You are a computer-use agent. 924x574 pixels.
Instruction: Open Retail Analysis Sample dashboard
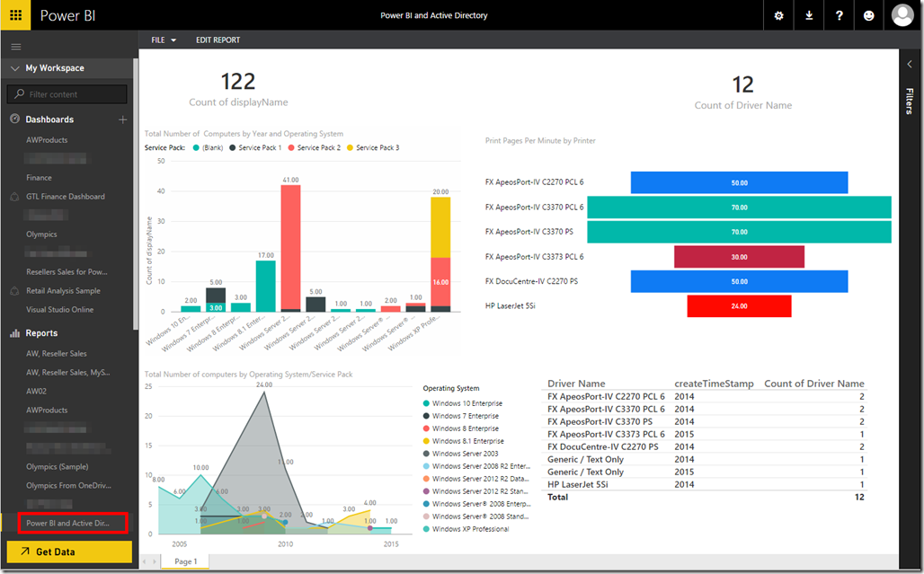63,291
